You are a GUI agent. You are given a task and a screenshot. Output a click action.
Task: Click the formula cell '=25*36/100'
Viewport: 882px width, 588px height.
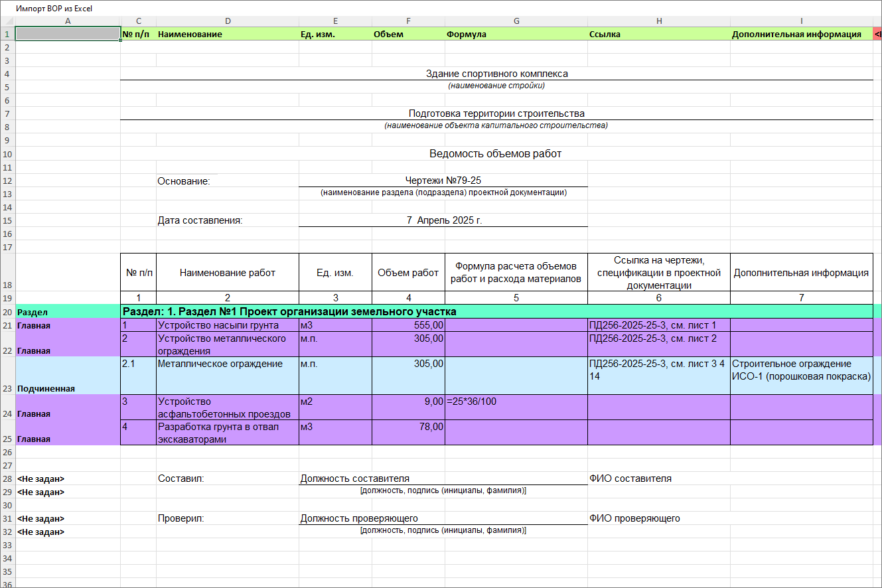click(x=516, y=402)
